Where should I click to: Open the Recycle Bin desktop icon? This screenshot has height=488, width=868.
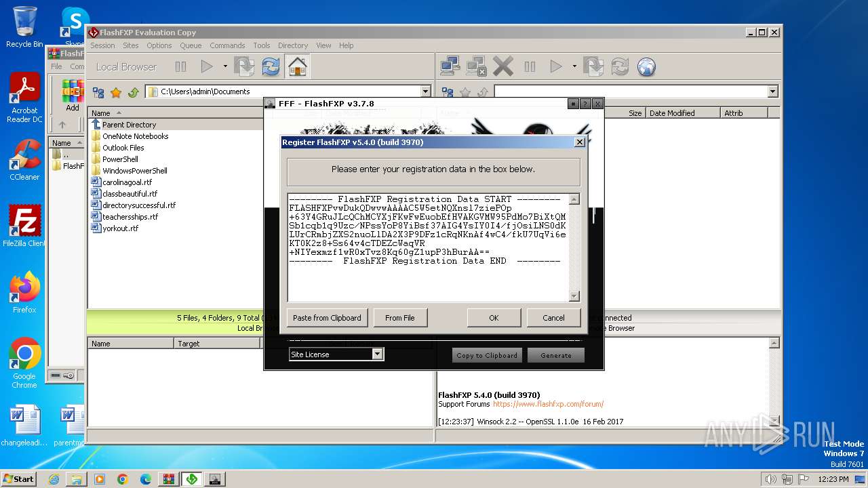[x=24, y=27]
